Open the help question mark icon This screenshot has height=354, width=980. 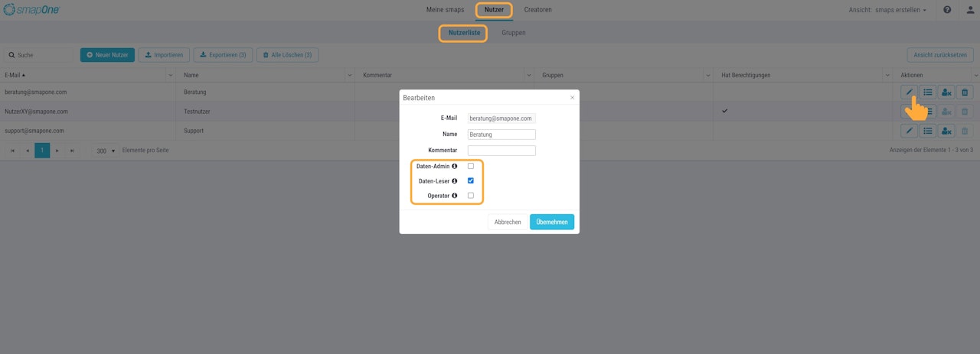click(947, 10)
